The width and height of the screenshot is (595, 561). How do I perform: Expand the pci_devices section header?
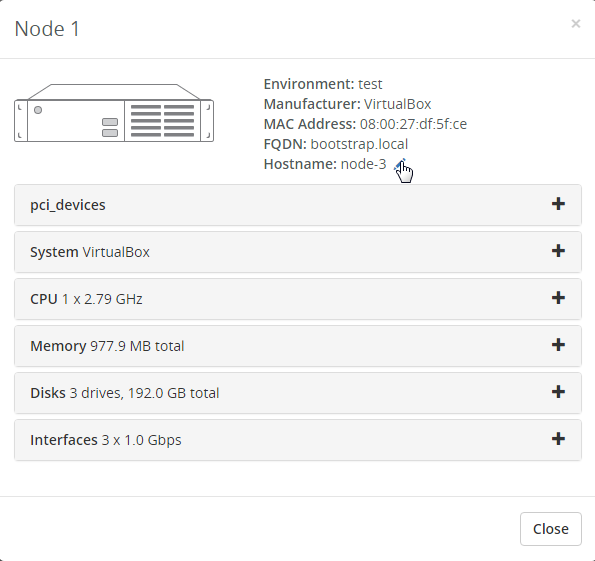298,205
